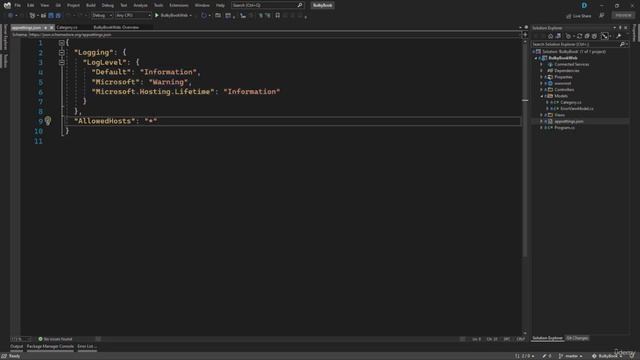Collapse the root JSON object on line 1
This screenshot has height=360, width=640.
click(x=61, y=42)
